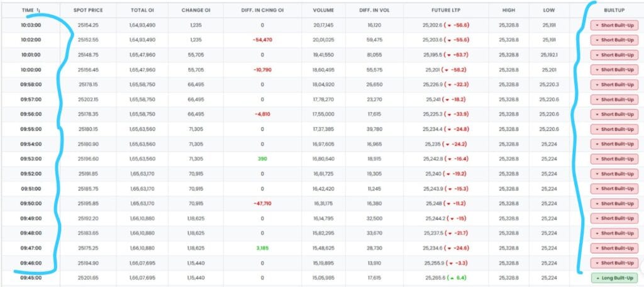Image resolution: width=644 pixels, height=287 pixels.
Task: Sort the table by the SPOT PRICE column header
Action: [x=88, y=11]
